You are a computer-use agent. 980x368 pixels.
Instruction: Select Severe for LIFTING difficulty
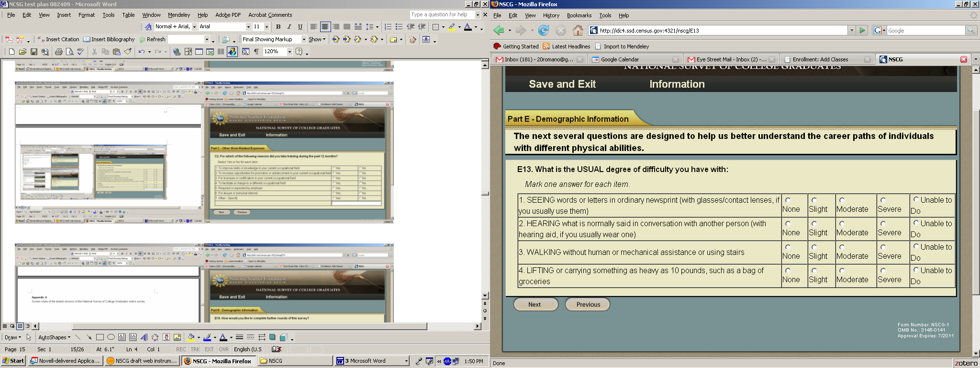click(x=883, y=271)
